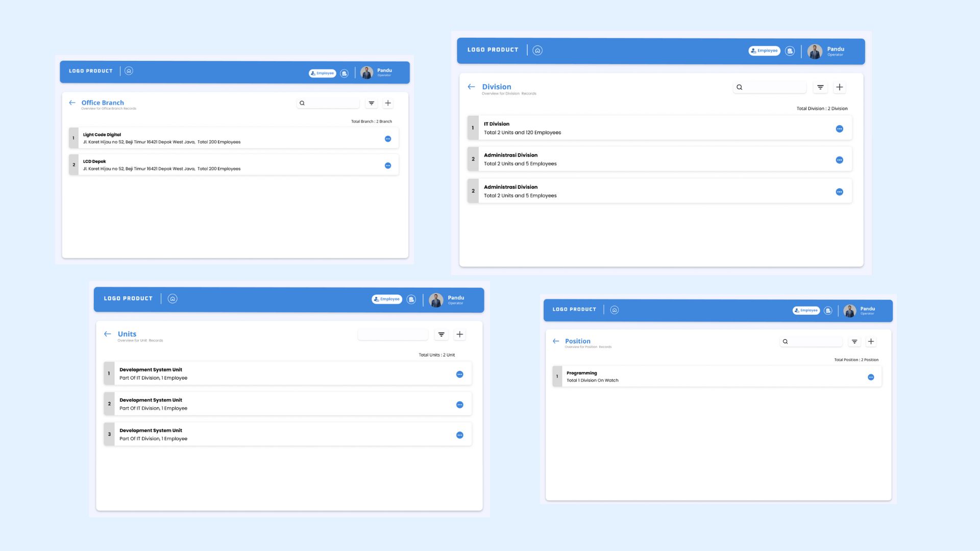
Task: Click search field in Position panel
Action: (x=812, y=341)
